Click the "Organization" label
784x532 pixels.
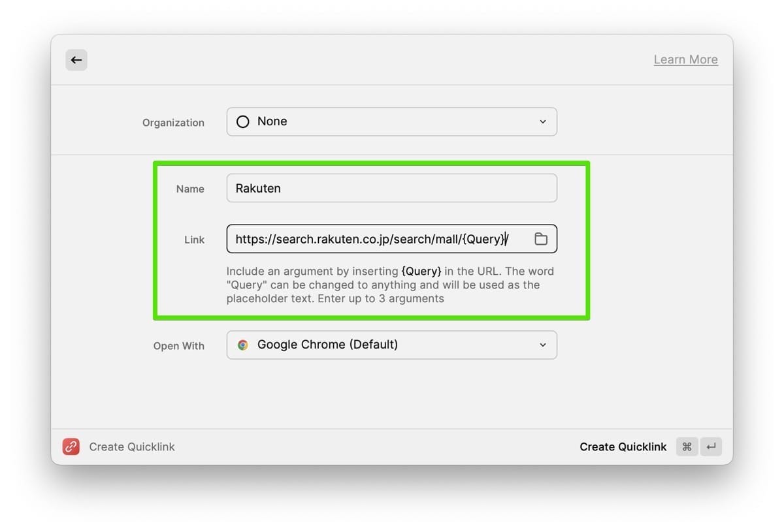click(x=173, y=123)
